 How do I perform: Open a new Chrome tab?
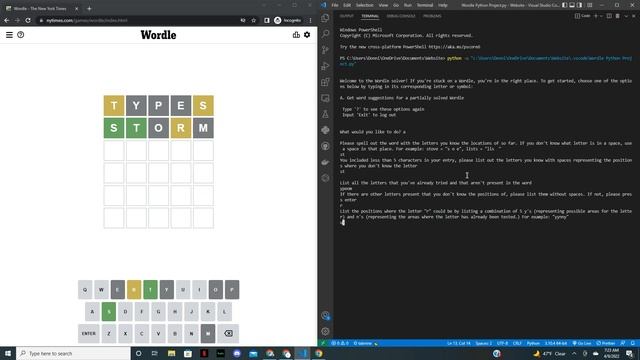pyautogui.click(x=89, y=8)
